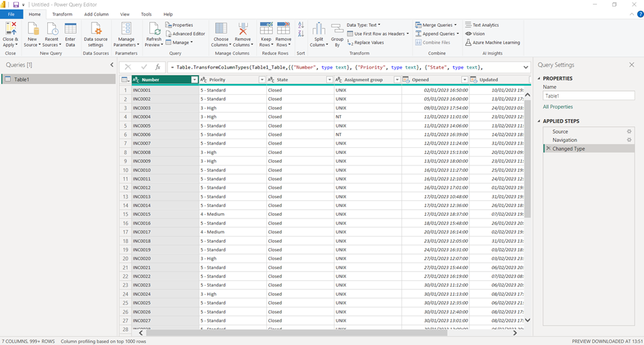Click the Keep Rows icon
The image size is (644, 345).
(266, 29)
